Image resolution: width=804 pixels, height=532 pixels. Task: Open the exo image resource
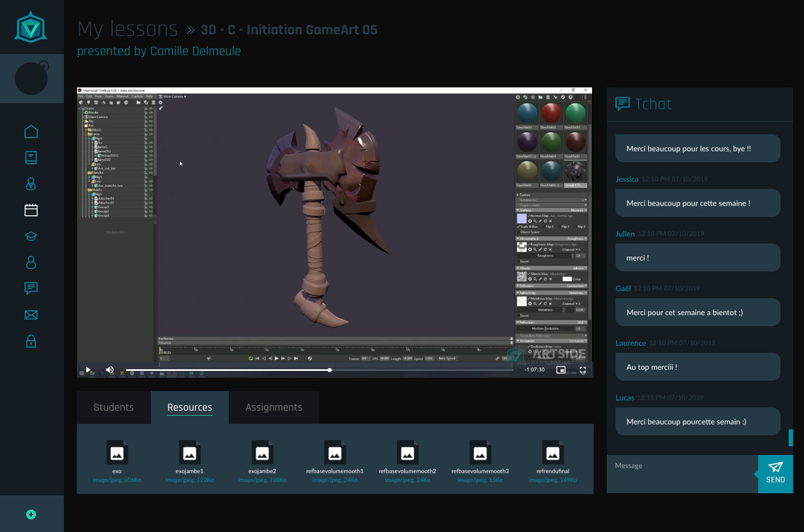pyautogui.click(x=117, y=461)
